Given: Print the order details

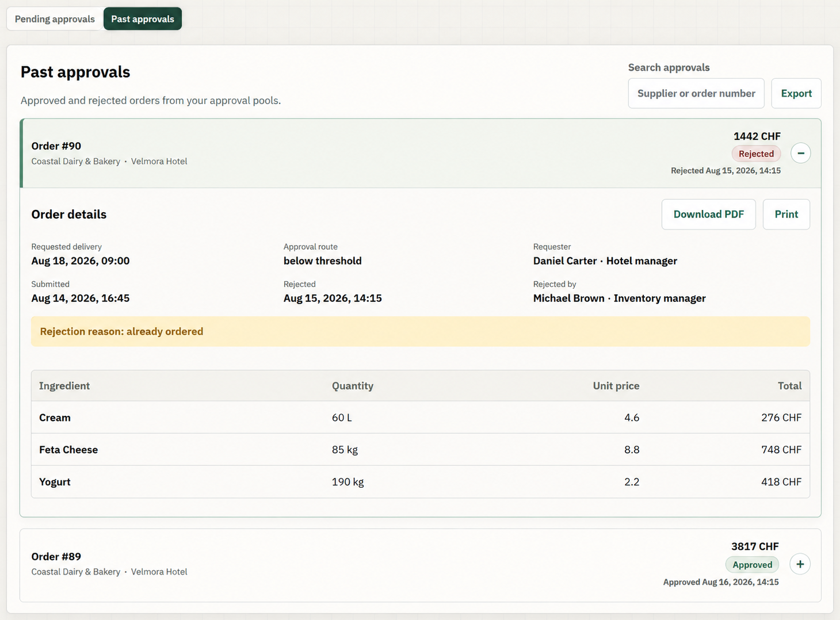Looking at the screenshot, I should (x=786, y=215).
